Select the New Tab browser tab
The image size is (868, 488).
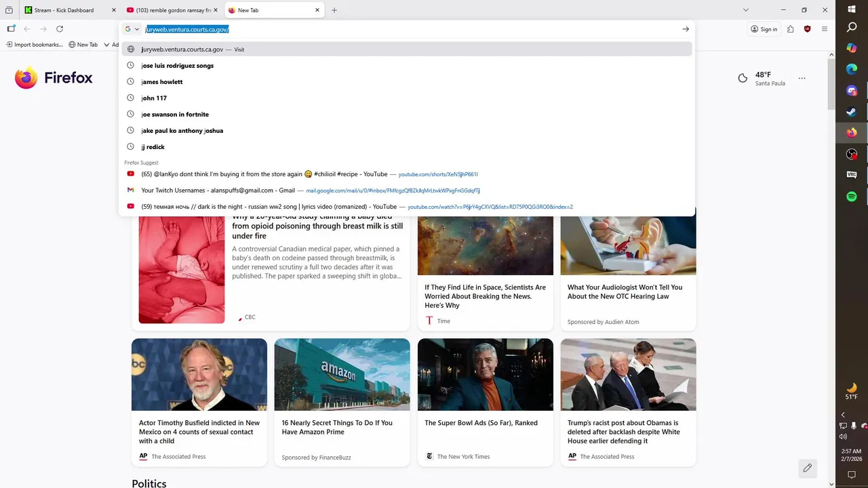[x=274, y=10]
